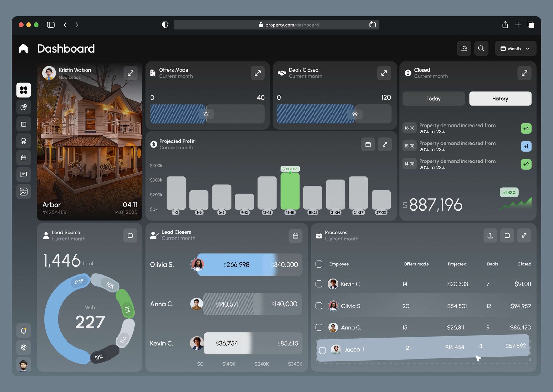Image resolution: width=553 pixels, height=392 pixels.
Task: Switch to the History tab
Action: (500, 99)
